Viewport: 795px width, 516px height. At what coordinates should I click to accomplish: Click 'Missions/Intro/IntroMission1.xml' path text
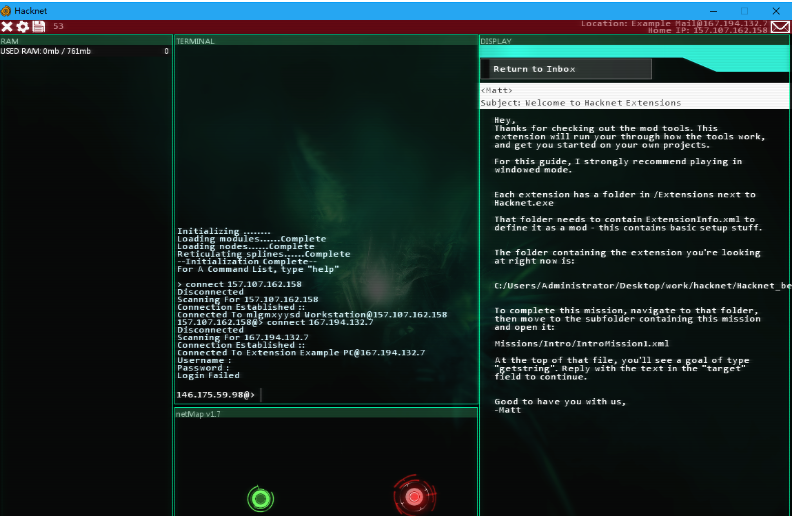tap(582, 344)
